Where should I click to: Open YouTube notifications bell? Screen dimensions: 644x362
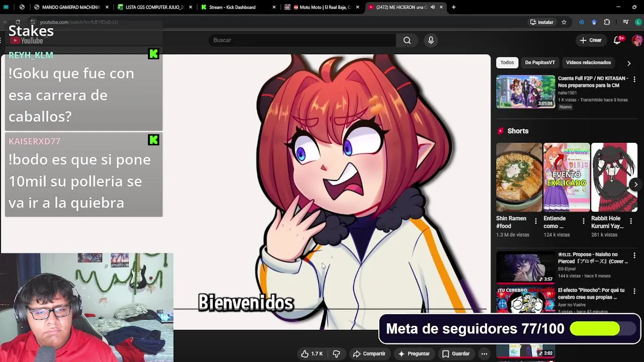617,40
